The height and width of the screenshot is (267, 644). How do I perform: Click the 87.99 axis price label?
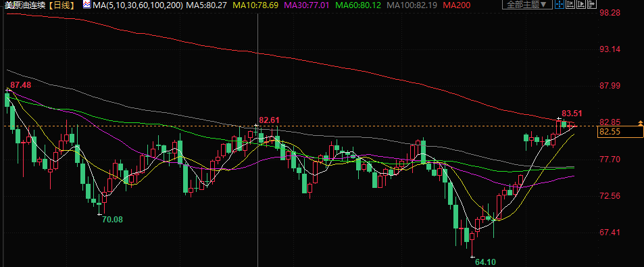pyautogui.click(x=610, y=86)
